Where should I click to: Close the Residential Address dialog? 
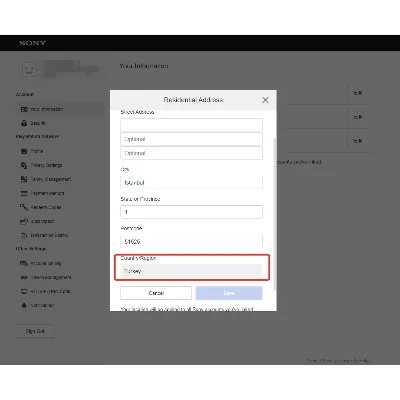coord(265,100)
